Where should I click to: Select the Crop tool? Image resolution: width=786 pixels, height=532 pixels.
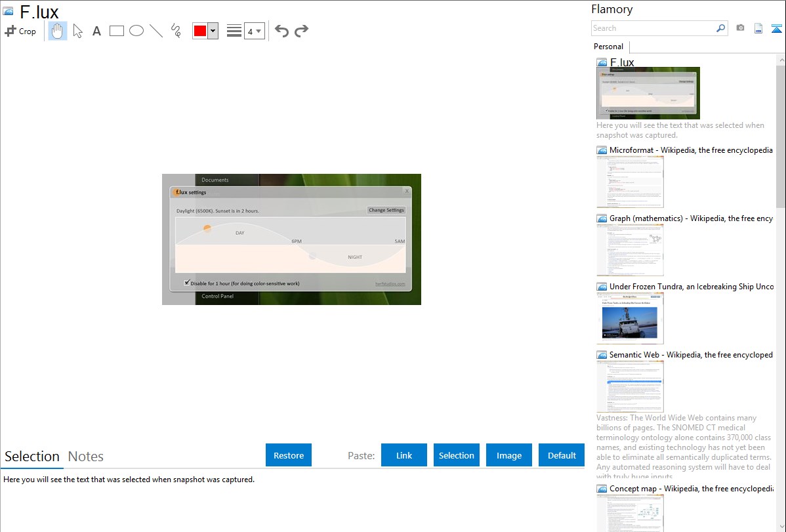20,31
